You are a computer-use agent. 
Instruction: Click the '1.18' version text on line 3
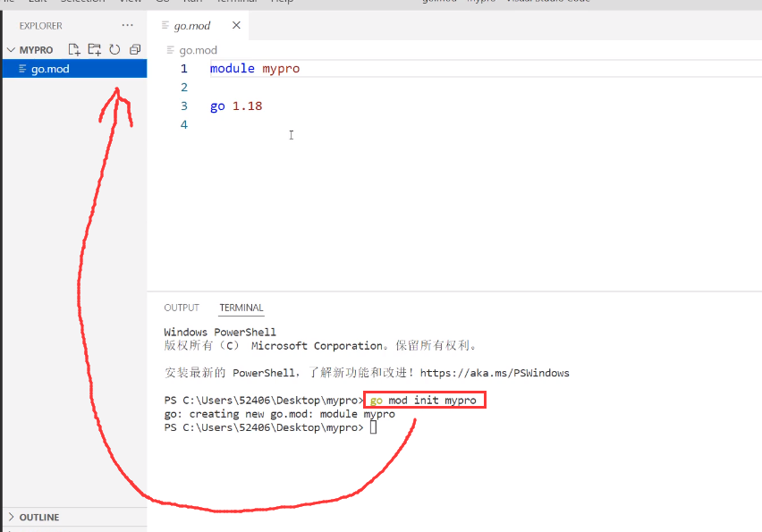click(x=247, y=106)
